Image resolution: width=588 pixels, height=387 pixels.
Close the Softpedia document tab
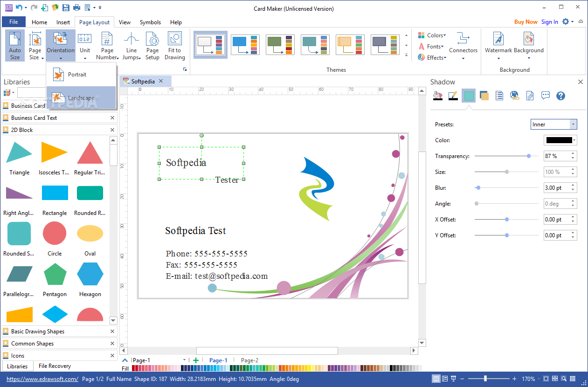(161, 81)
